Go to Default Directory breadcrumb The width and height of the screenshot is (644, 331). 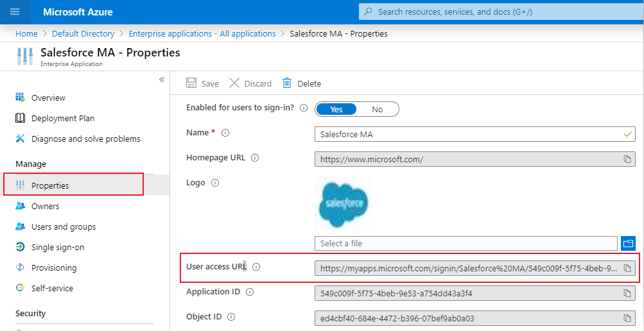pyautogui.click(x=83, y=33)
